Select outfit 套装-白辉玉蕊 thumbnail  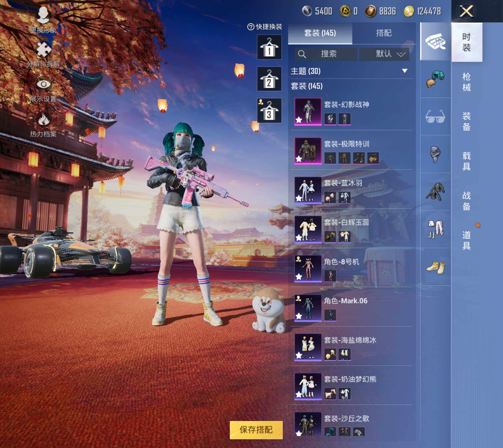(308, 229)
